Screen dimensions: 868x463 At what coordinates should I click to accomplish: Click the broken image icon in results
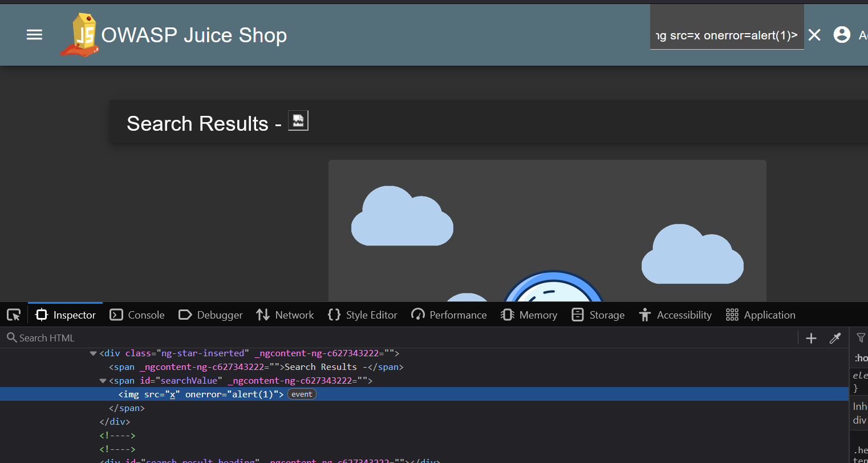[298, 120]
